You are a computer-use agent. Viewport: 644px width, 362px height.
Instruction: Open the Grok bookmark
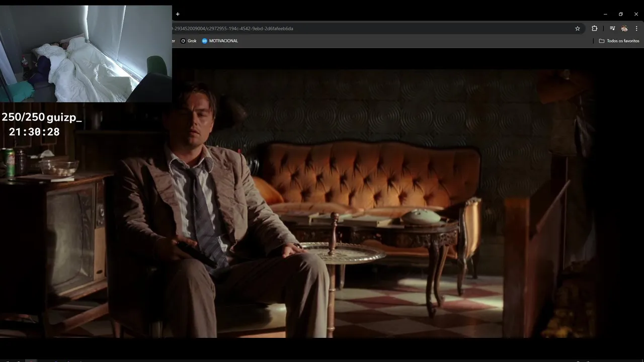[189, 41]
